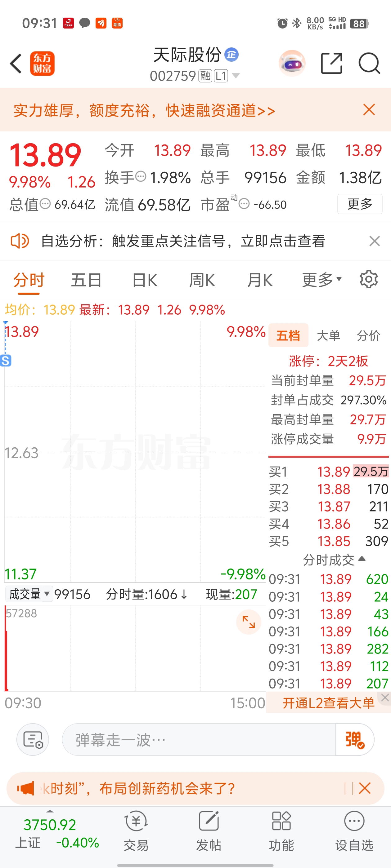Open the 东方财富 home logo

coord(42,63)
